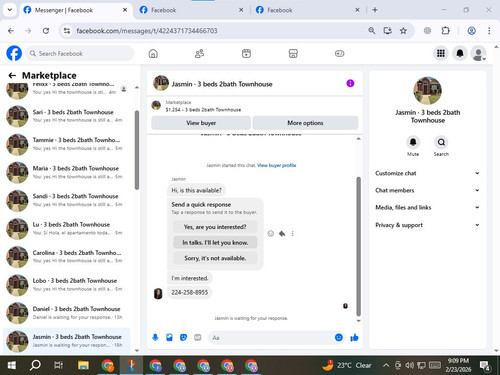Choose a GIF from composer
The width and height of the screenshot is (500, 375).
[198, 337]
